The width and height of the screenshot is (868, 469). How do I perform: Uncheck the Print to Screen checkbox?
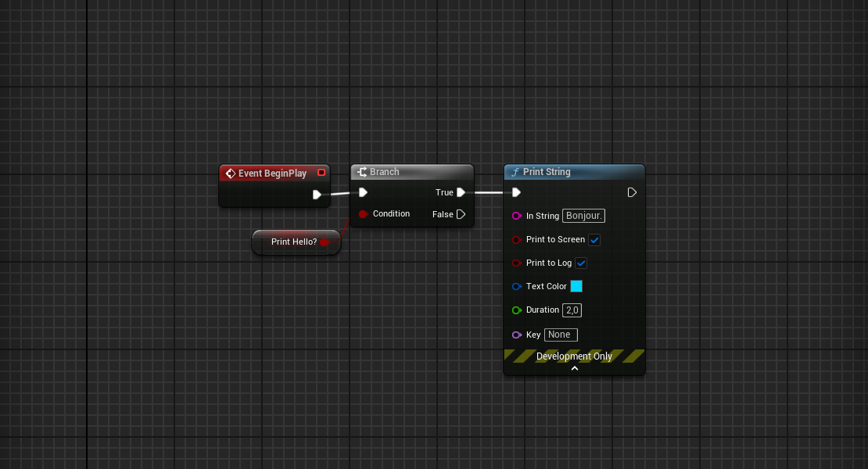pyautogui.click(x=594, y=240)
